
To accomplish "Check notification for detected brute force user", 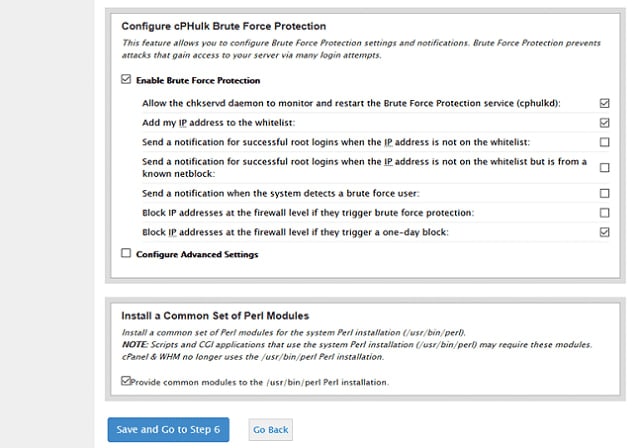I will point(604,193).
